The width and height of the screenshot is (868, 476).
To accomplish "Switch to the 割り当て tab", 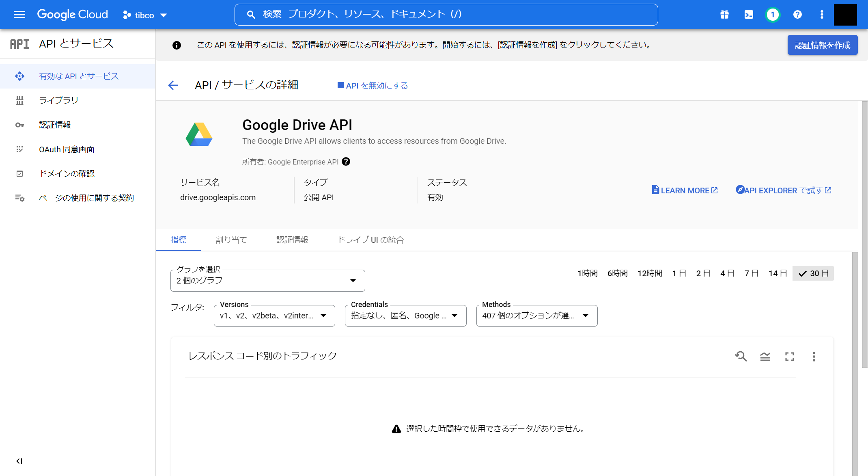I will coord(231,240).
